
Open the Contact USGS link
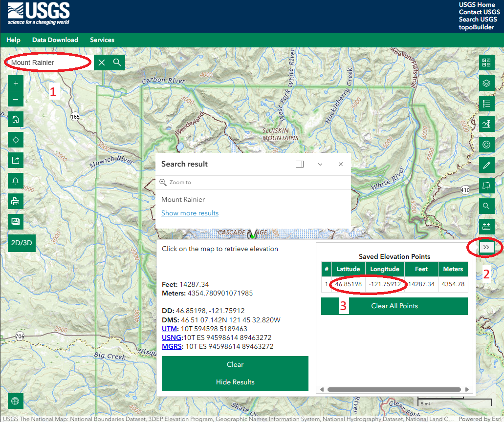point(479,12)
